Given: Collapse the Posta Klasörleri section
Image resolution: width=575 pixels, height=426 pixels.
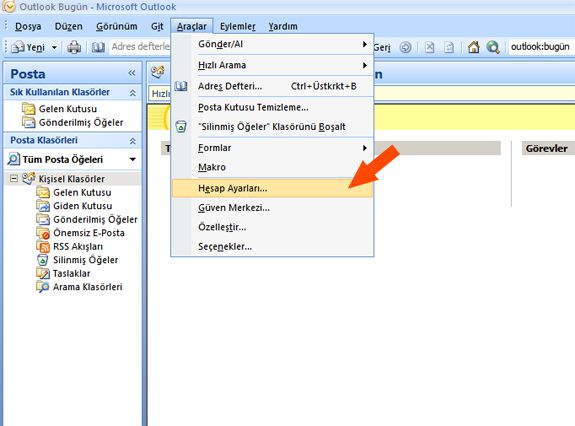Looking at the screenshot, I should pyautogui.click(x=132, y=141).
